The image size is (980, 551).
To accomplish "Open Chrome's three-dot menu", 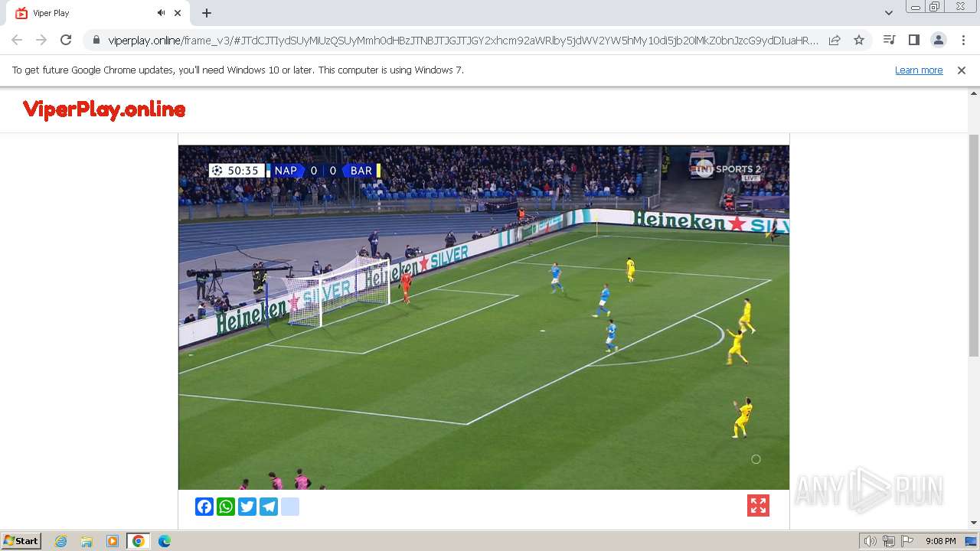I will 963,40.
